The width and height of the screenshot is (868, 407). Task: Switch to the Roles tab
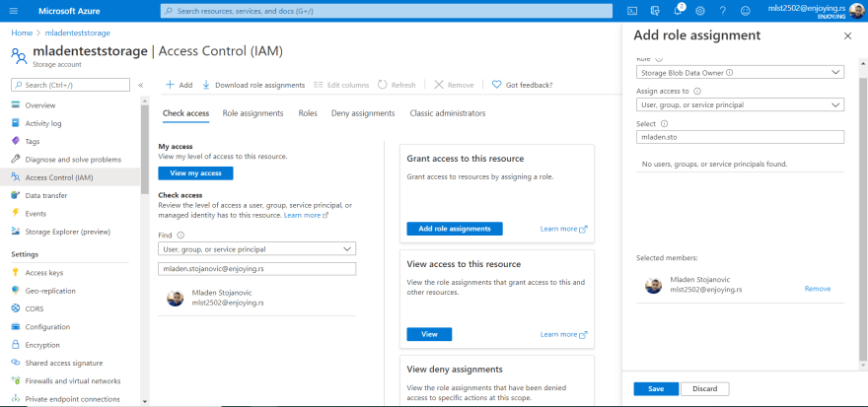(308, 113)
